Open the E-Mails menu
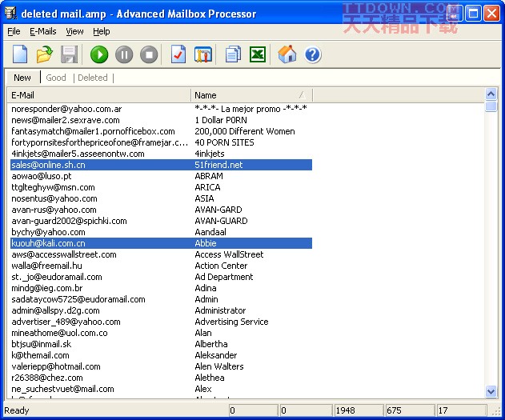This screenshot has width=505, height=420. (x=43, y=31)
